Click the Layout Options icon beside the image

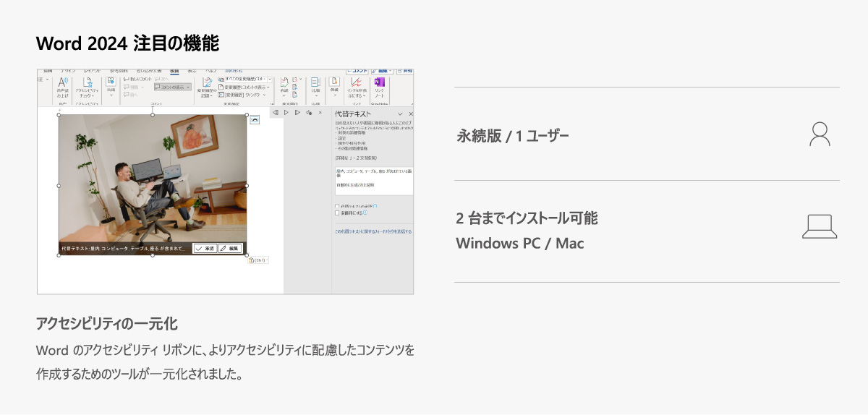coord(255,120)
